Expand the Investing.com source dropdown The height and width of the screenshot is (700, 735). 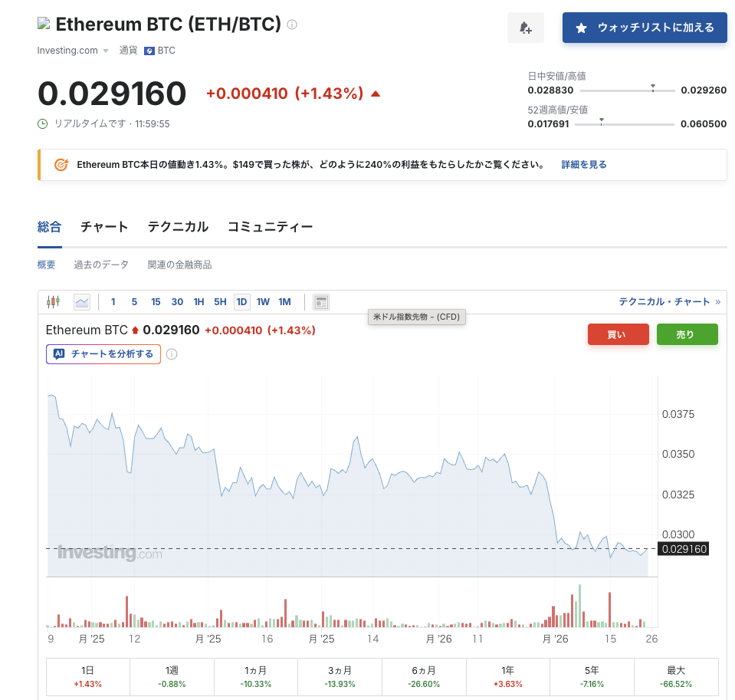coord(106,51)
